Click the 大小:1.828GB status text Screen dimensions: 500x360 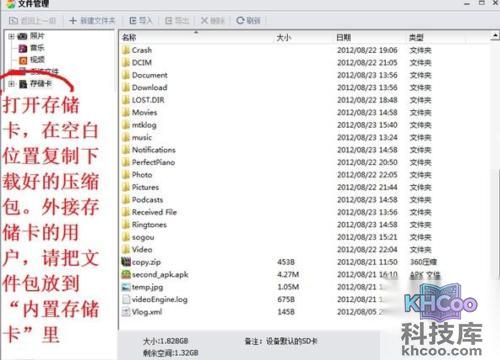(x=165, y=341)
